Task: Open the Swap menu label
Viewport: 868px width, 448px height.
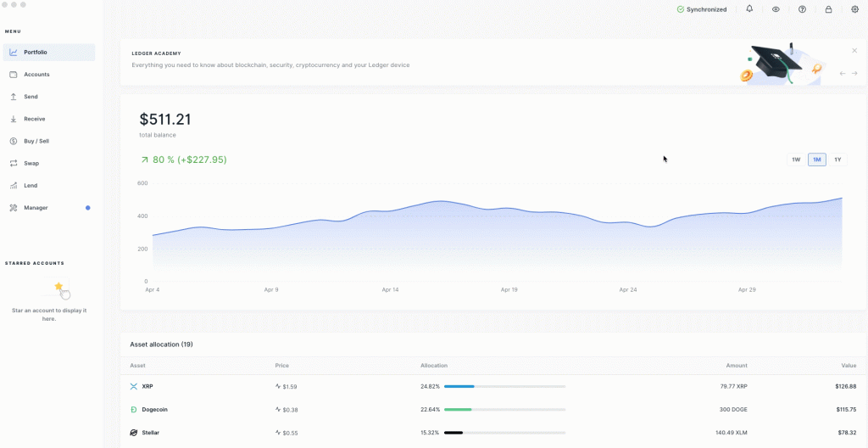Action: (x=31, y=163)
